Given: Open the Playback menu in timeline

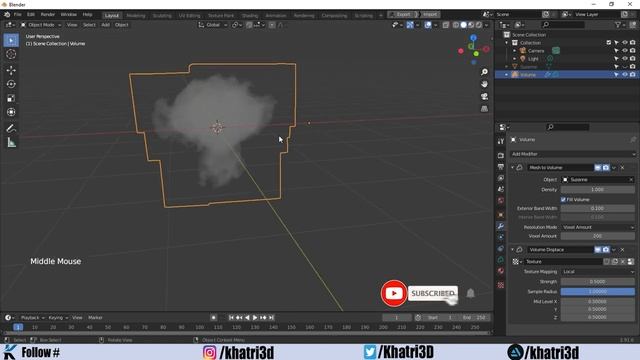Looking at the screenshot, I should click(32, 318).
